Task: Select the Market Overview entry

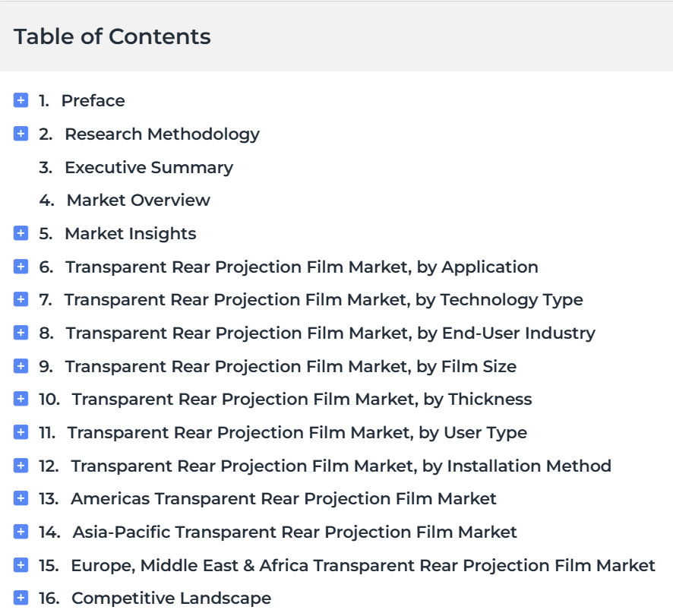Action: [137, 201]
